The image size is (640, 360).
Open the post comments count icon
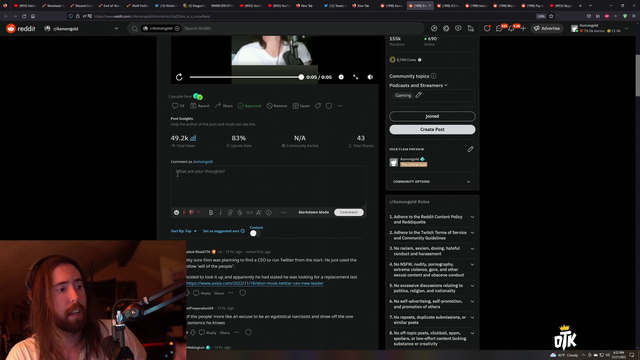[x=178, y=106]
